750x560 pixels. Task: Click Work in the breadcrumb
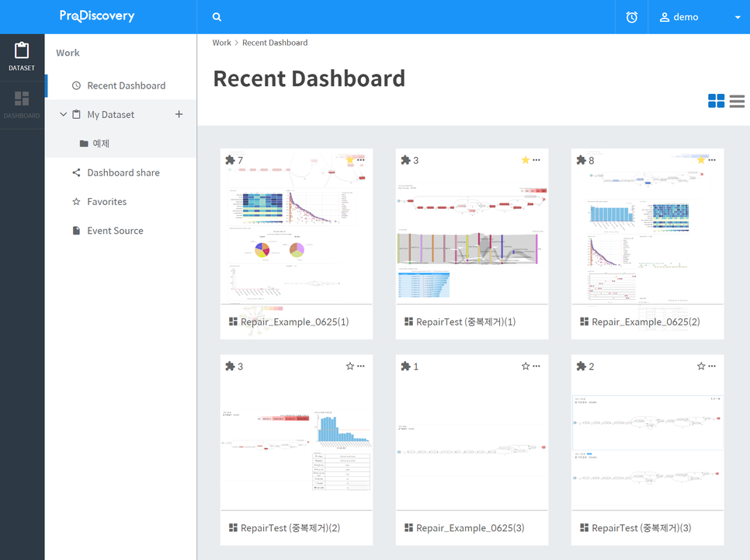(x=221, y=43)
